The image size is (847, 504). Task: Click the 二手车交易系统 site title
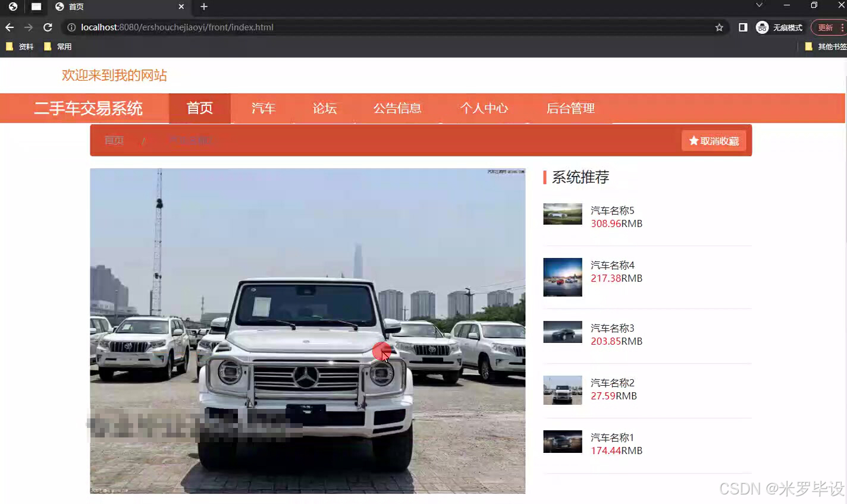pyautogui.click(x=88, y=108)
